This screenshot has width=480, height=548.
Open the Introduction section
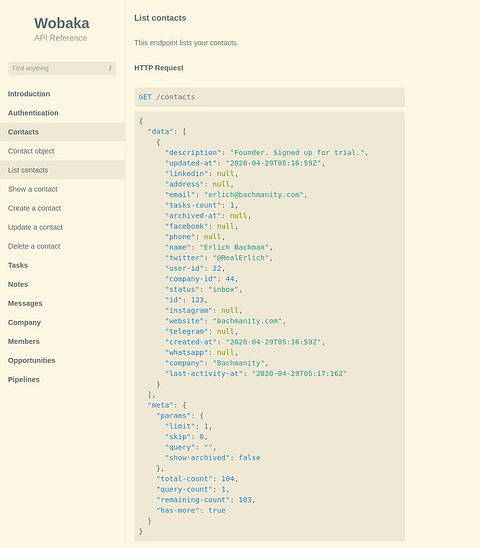click(29, 94)
